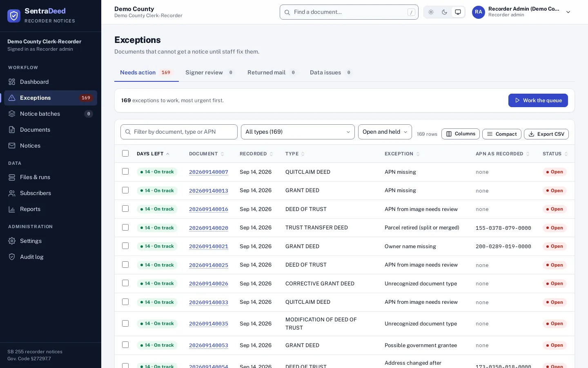
Task: Sort by the Exception column header
Action: [402, 154]
